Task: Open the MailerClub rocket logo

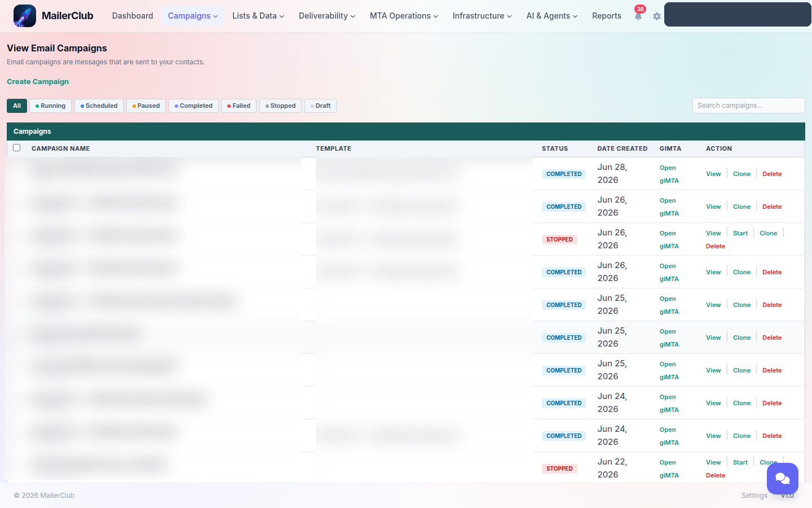Action: pyautogui.click(x=25, y=16)
